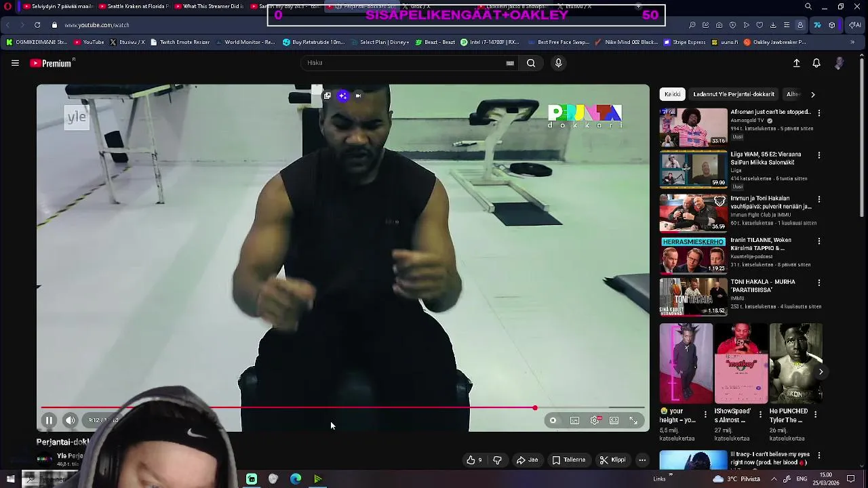The height and width of the screenshot is (488, 868).
Task: Open the 'TONI HAKALA - MURHA' video title
Action: [763, 286]
